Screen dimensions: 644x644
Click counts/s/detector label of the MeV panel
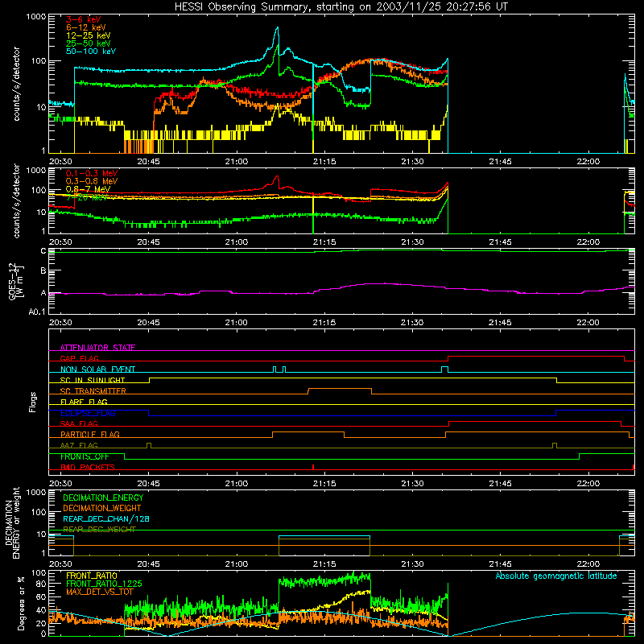pos(16,200)
